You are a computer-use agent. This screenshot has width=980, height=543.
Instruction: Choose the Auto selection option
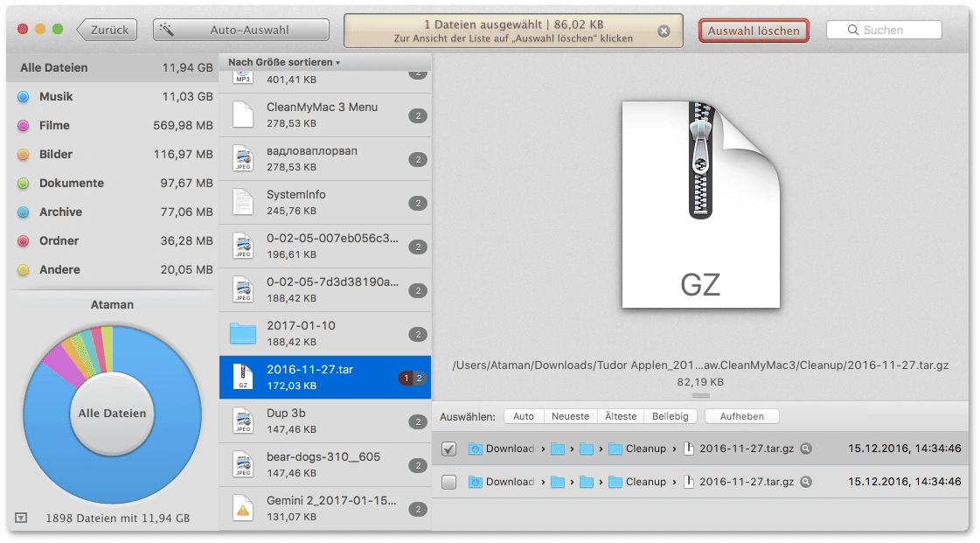coord(524,416)
